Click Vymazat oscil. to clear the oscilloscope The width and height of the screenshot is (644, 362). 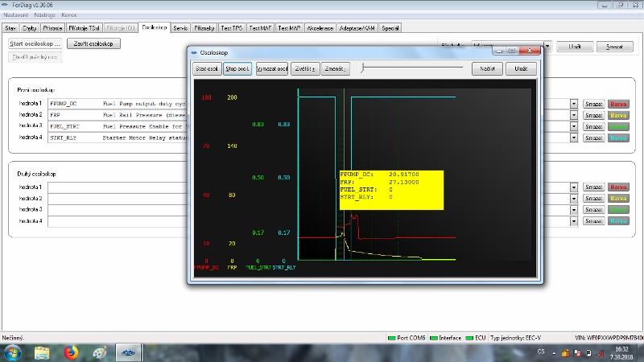coord(272,69)
